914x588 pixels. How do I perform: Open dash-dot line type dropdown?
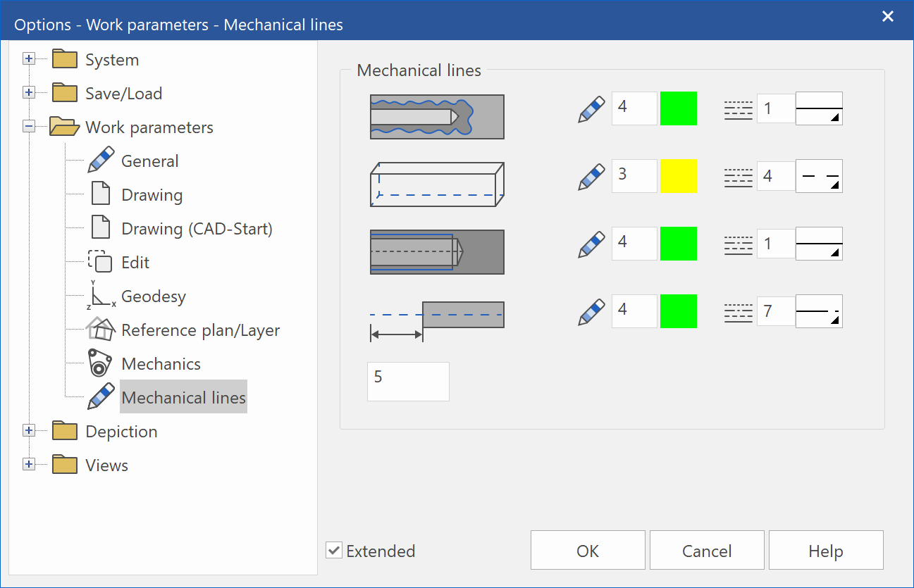(819, 311)
